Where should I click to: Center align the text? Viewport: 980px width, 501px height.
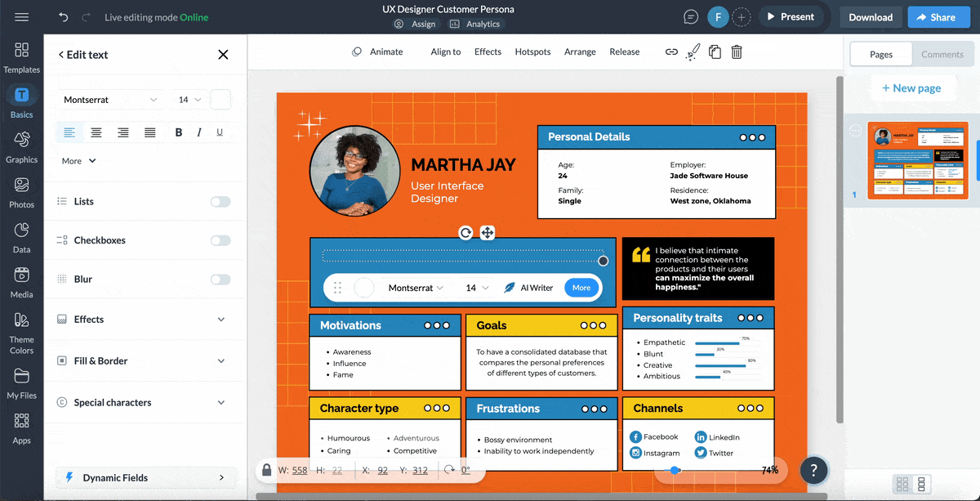click(96, 132)
